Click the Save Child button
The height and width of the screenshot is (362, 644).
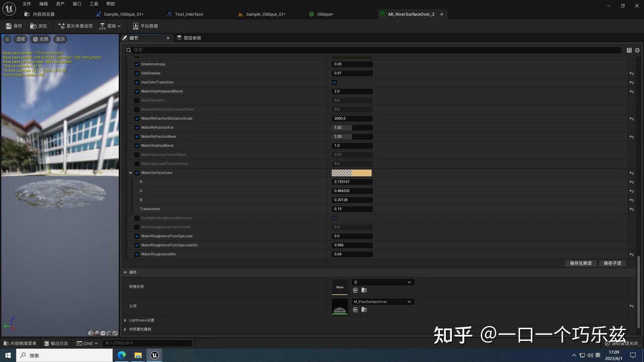(x=612, y=263)
